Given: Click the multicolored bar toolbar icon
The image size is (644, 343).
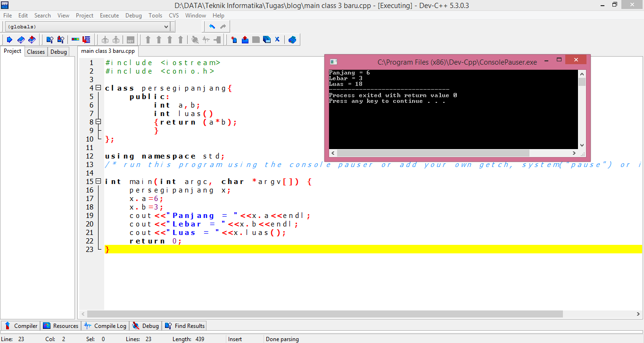Looking at the screenshot, I should click(x=75, y=40).
